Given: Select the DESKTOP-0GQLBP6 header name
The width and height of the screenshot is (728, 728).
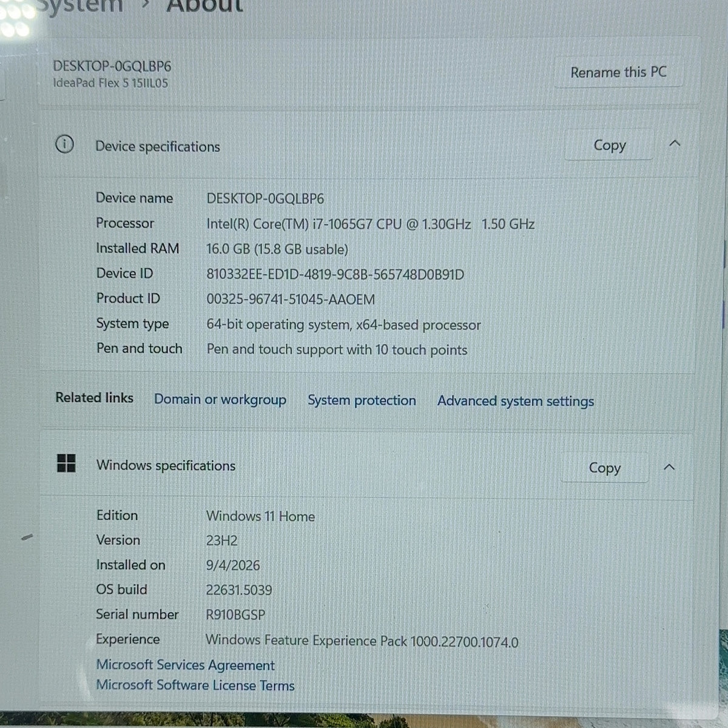Looking at the screenshot, I should [112, 66].
